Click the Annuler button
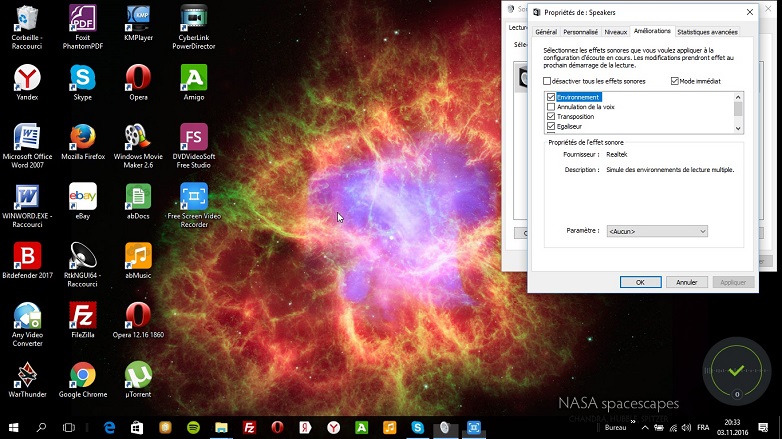Viewport: 782px width, 439px height. click(687, 282)
